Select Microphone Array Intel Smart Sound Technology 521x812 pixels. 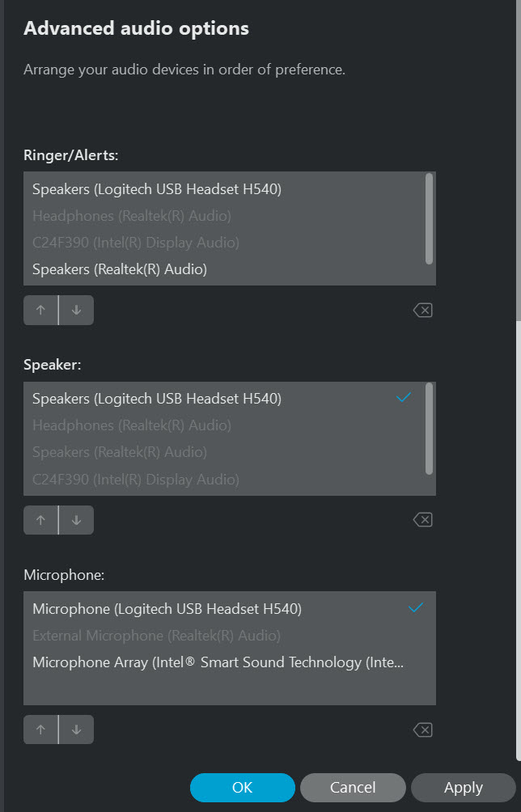click(162, 662)
